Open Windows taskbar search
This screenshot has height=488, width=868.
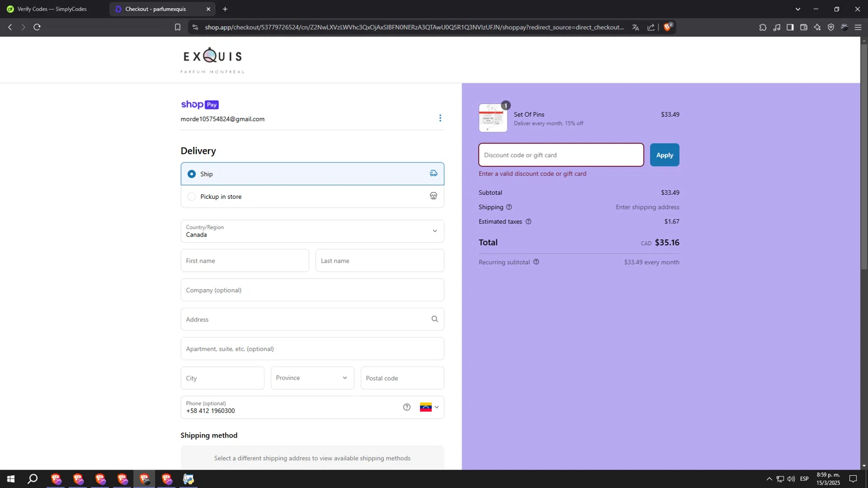[33, 479]
